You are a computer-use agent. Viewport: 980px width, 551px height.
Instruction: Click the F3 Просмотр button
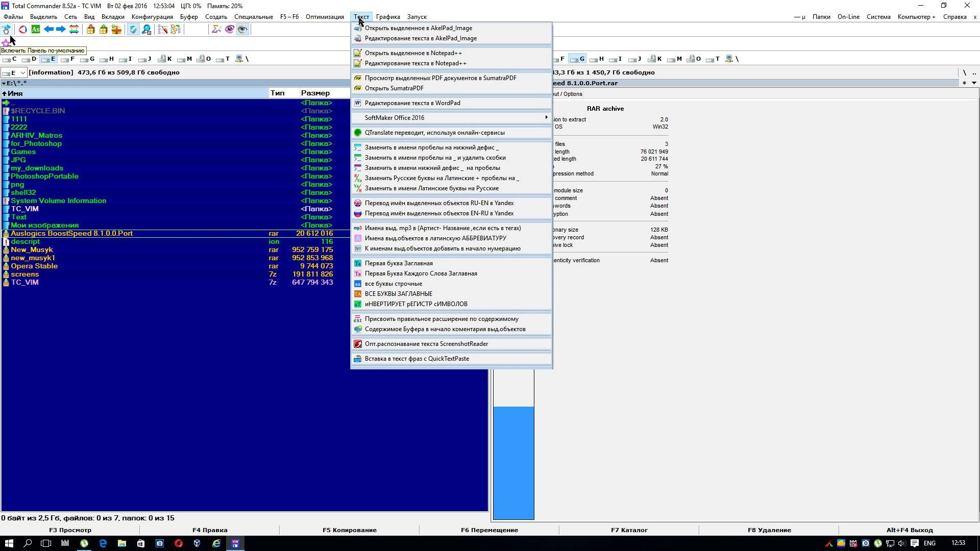(70, 530)
